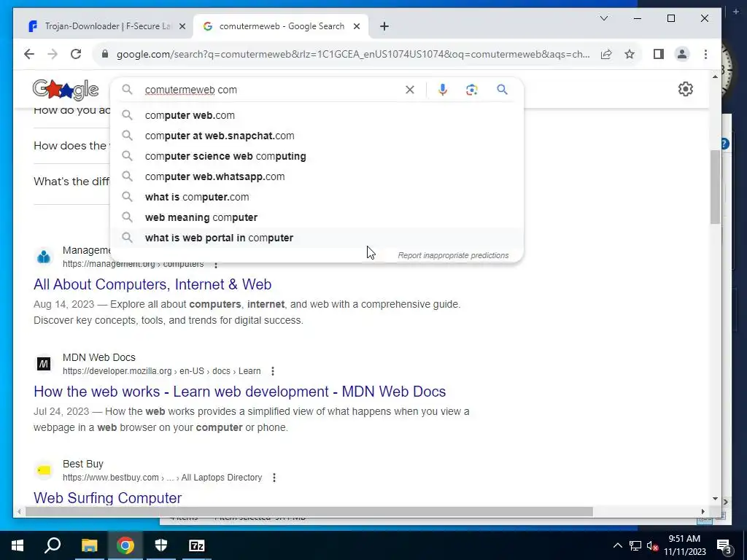Choose suggestion computer web.com

pos(317,115)
